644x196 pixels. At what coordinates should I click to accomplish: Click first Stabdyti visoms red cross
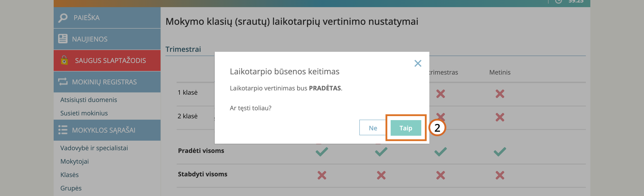pyautogui.click(x=322, y=175)
